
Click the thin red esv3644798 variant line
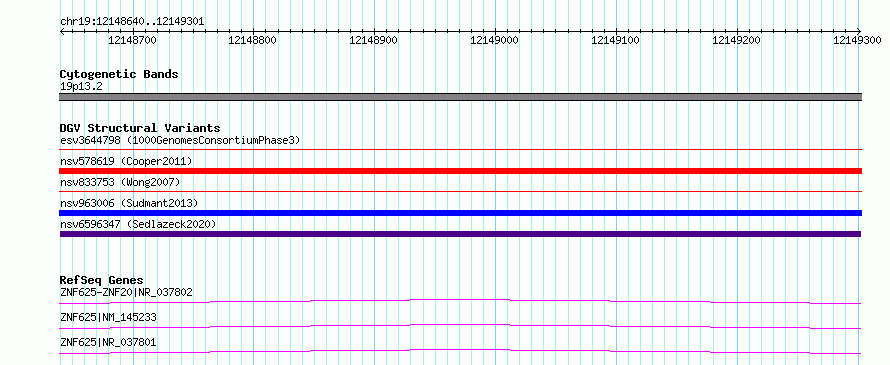460,150
